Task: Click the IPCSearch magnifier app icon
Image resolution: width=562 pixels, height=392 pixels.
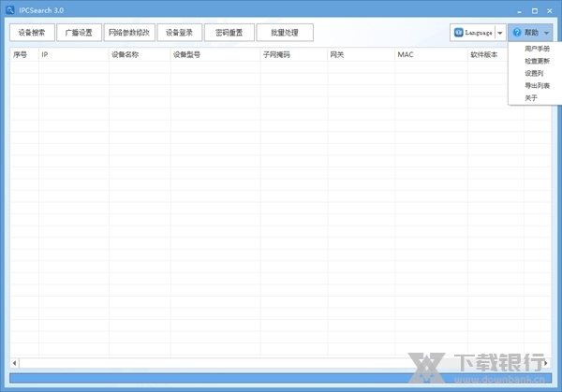Action: [x=10, y=10]
